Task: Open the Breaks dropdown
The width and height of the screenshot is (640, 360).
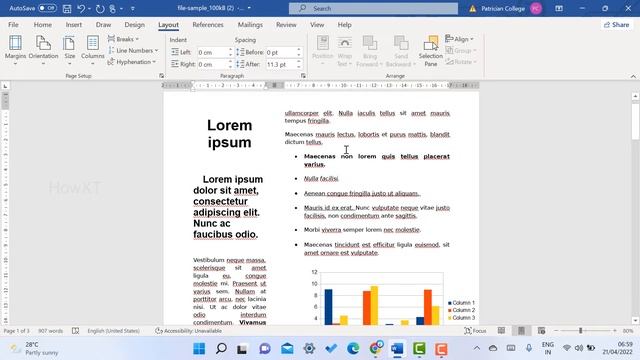Action: 123,39
